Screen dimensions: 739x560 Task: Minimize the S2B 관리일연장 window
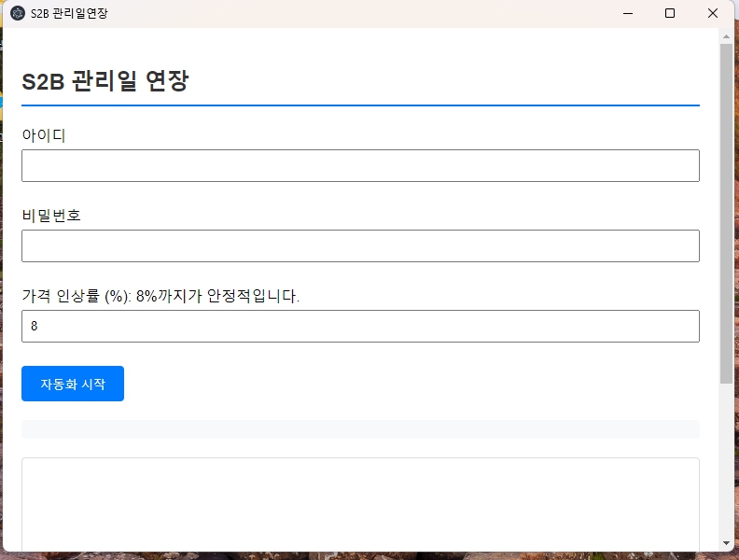click(627, 13)
